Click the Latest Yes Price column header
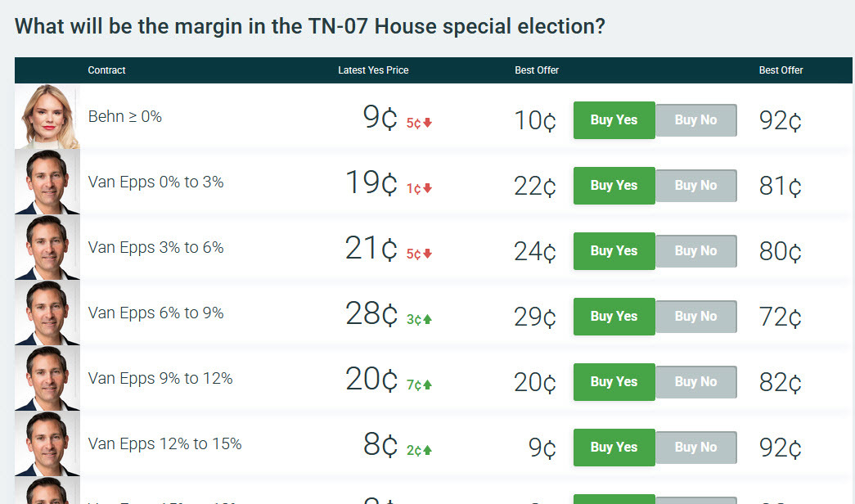855x504 pixels. pyautogui.click(x=373, y=70)
